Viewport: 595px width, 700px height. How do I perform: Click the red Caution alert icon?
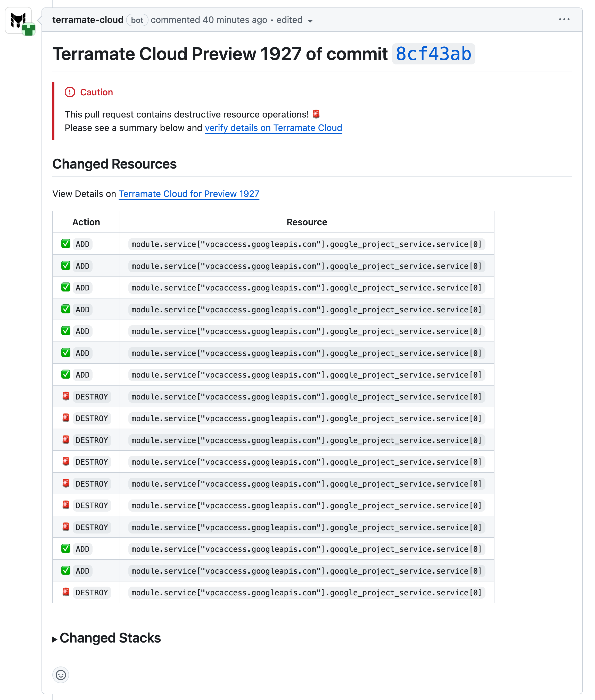(x=70, y=92)
